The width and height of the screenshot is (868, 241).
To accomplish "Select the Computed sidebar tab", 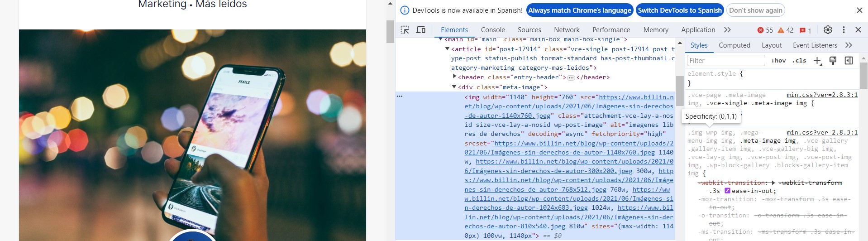I will [734, 45].
